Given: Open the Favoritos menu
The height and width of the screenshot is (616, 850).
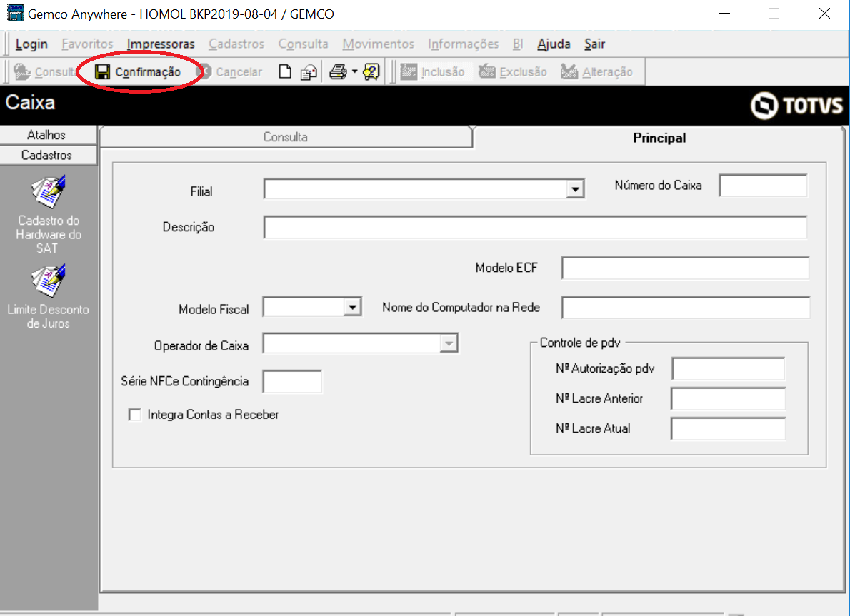Looking at the screenshot, I should click(x=87, y=44).
